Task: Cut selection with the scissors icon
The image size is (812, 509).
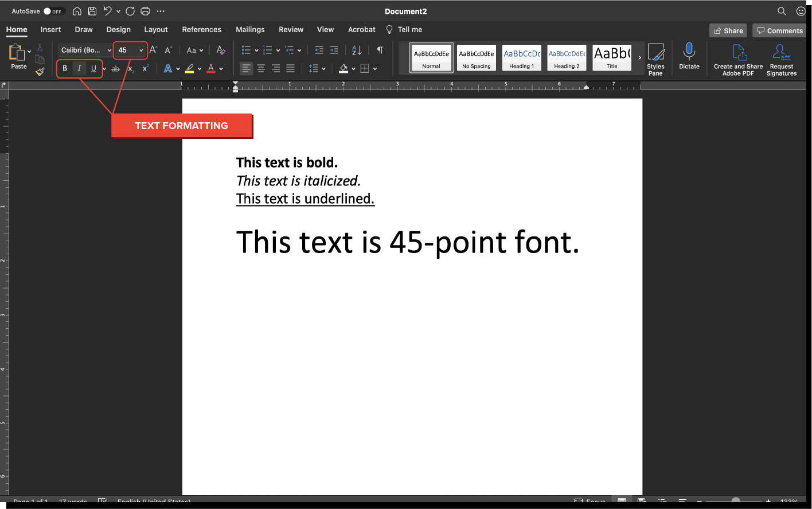Action: pyautogui.click(x=40, y=48)
